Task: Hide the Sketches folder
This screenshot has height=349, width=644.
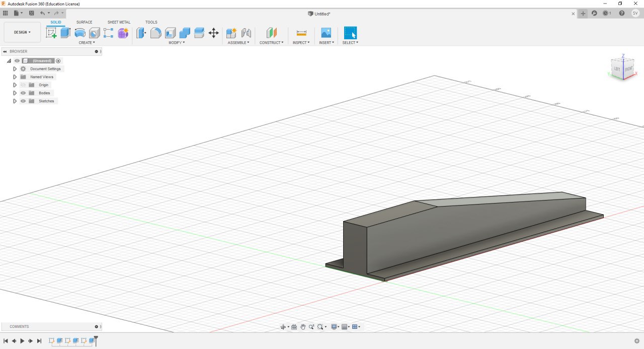Action: point(23,101)
